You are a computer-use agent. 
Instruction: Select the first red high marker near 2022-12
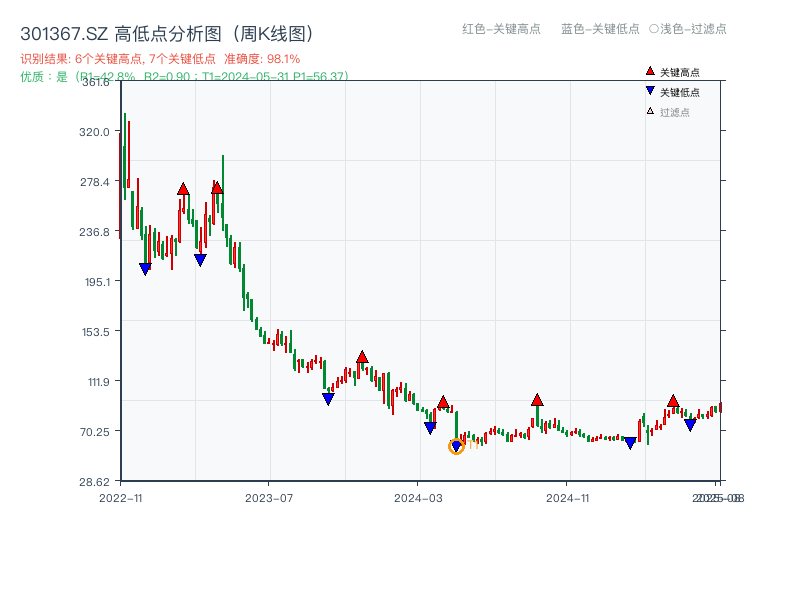click(183, 189)
